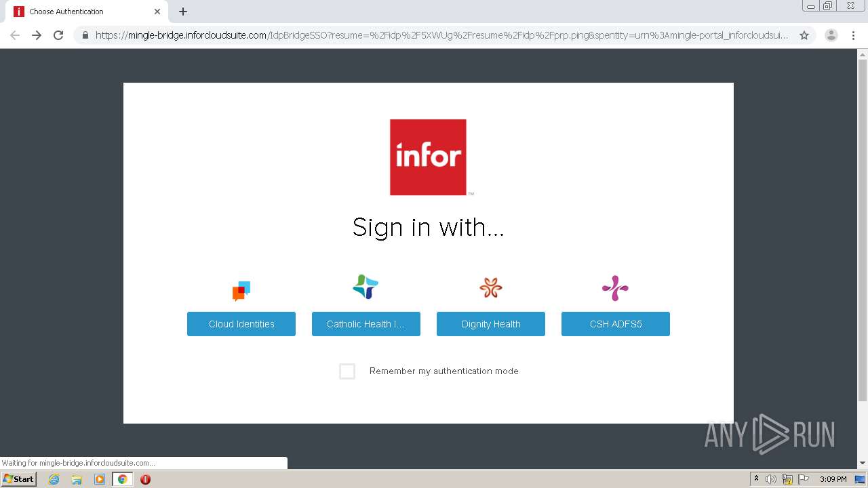Click the scrollbar down arrow
Viewport: 868px width, 488px height.
[x=863, y=464]
